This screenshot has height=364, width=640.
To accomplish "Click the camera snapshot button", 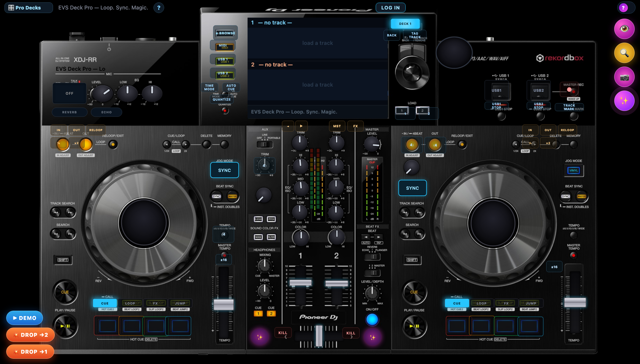I will [x=624, y=77].
